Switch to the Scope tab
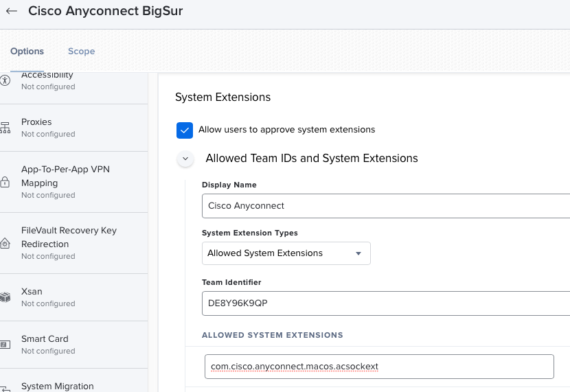570x392 pixels. (82, 51)
